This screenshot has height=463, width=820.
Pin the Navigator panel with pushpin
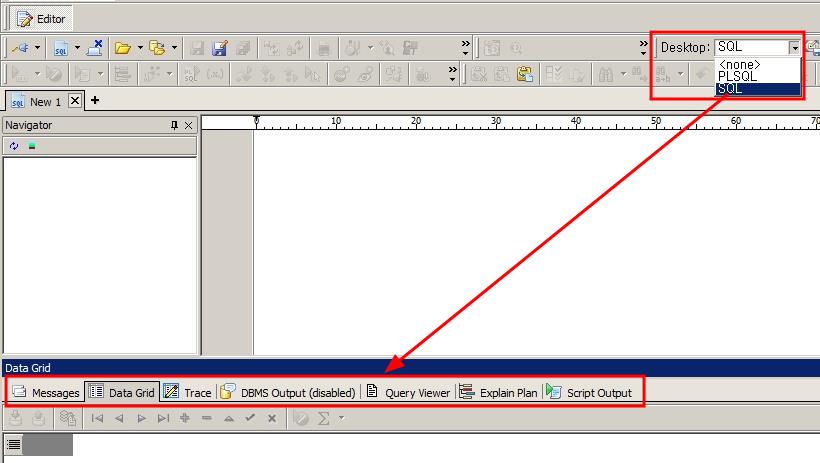[x=175, y=125]
